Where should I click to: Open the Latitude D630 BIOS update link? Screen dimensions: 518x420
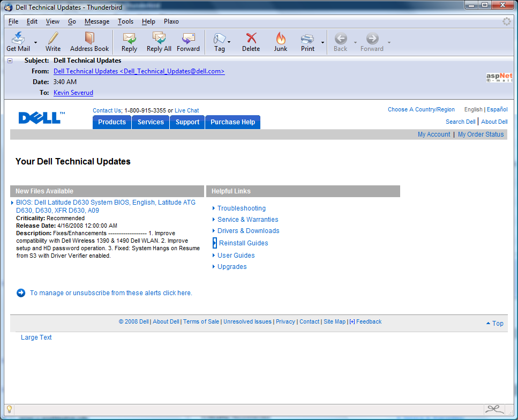[106, 206]
